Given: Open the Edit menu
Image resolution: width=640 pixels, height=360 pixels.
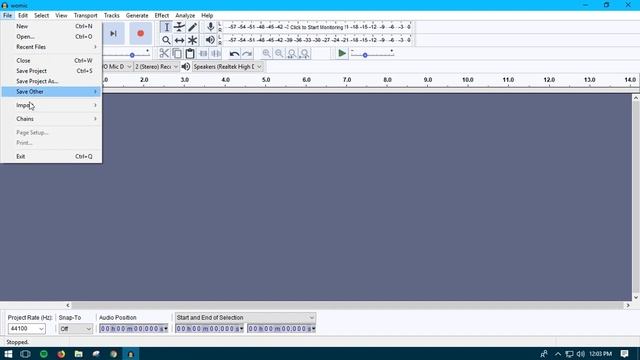Looking at the screenshot, I should (x=23, y=16).
